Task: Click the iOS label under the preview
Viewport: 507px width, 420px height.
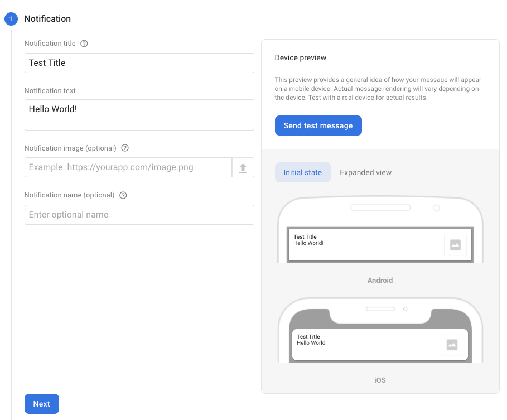Action: 380,380
